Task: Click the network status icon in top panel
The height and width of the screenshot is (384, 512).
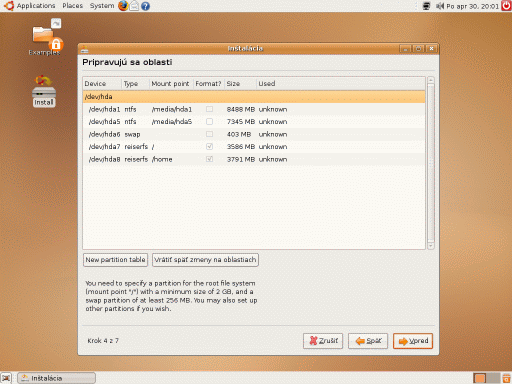Action: tap(426, 6)
